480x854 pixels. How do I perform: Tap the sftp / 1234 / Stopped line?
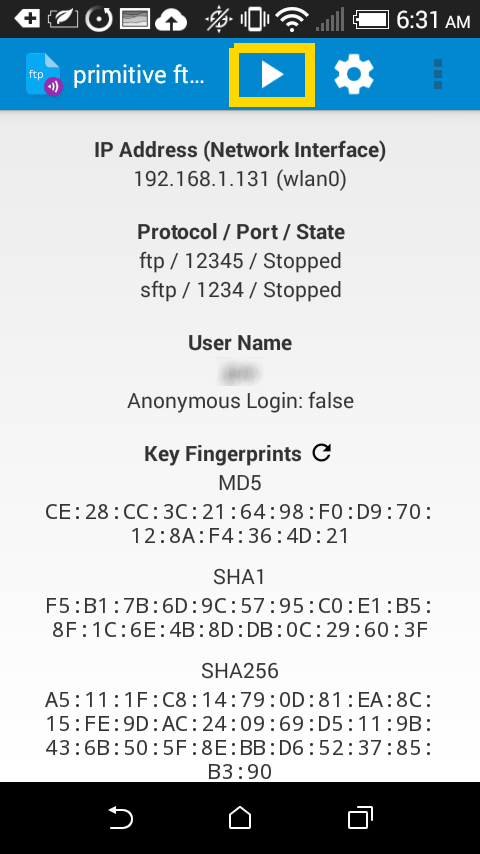(240, 290)
